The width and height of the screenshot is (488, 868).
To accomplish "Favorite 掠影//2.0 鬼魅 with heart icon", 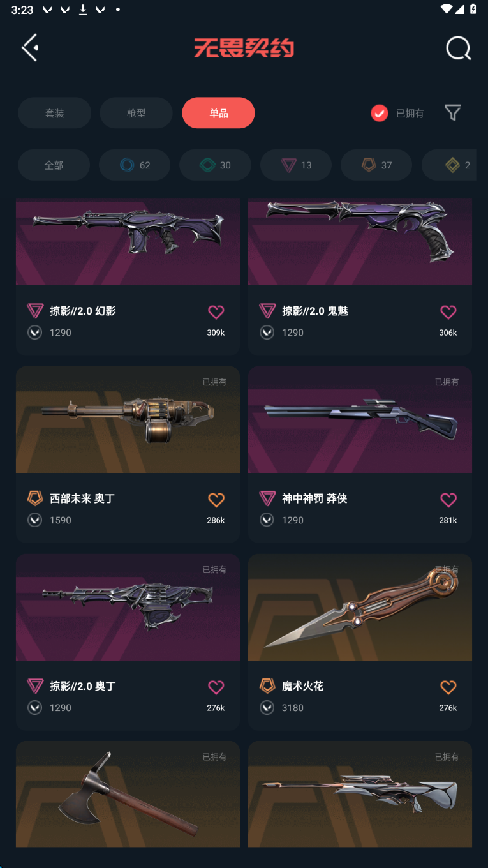I will (448, 311).
